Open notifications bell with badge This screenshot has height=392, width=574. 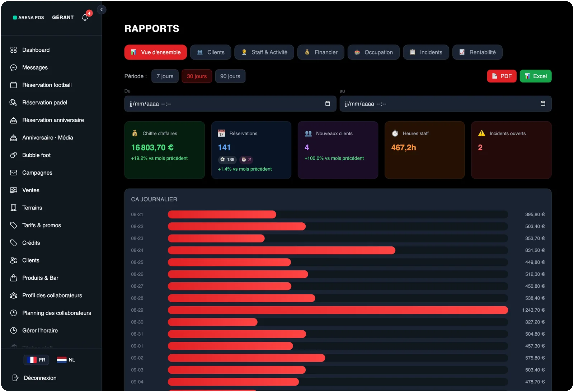click(x=85, y=17)
